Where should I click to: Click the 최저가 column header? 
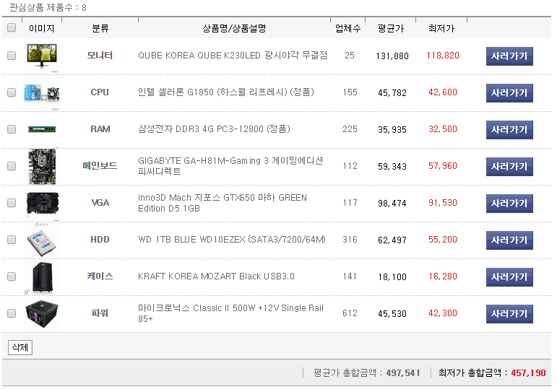click(x=441, y=29)
